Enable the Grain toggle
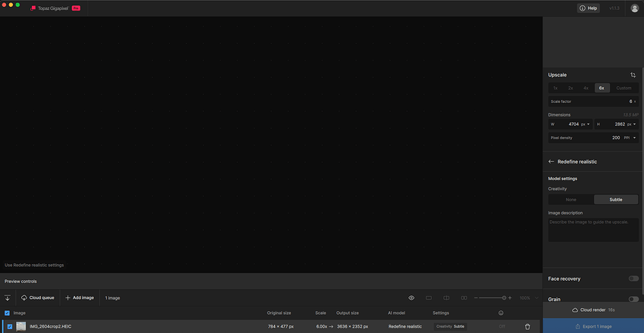The image size is (644, 333). (x=633, y=300)
